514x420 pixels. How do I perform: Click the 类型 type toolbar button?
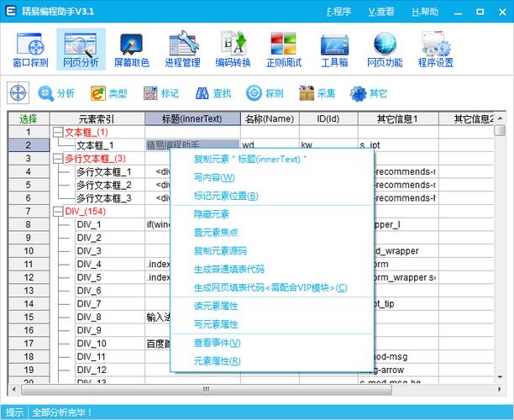pyautogui.click(x=108, y=93)
